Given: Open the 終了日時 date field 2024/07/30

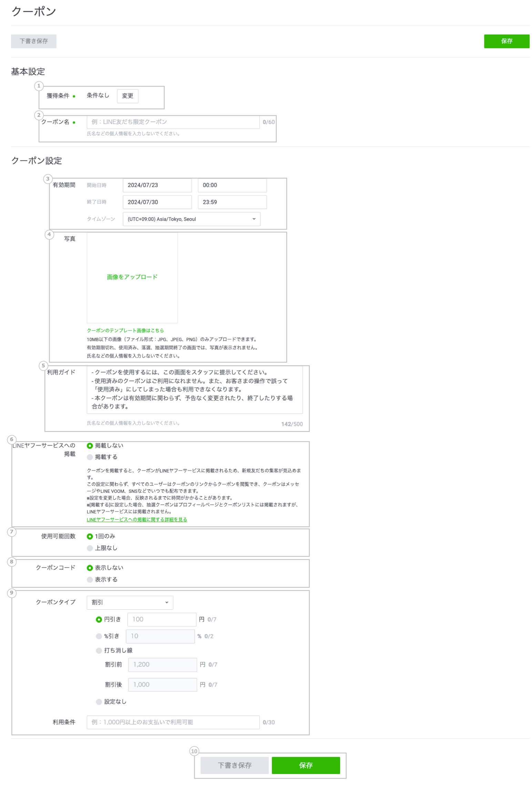Looking at the screenshot, I should pos(157,202).
